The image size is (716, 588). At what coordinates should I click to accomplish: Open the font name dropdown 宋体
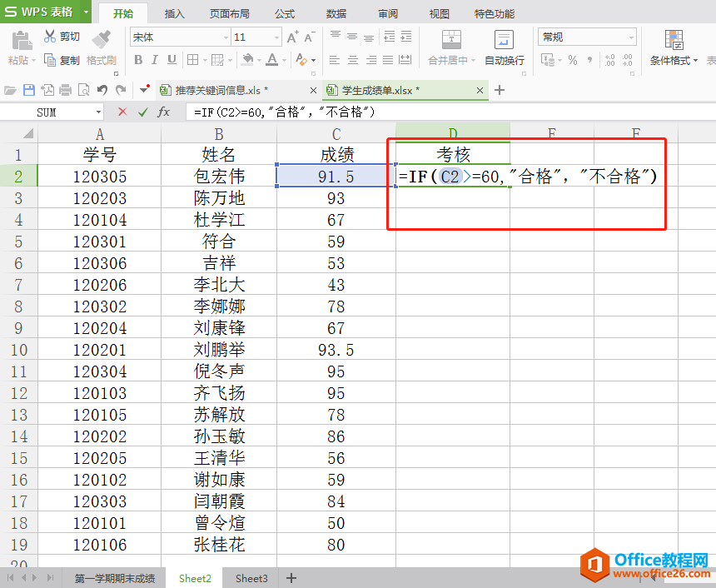click(226, 37)
